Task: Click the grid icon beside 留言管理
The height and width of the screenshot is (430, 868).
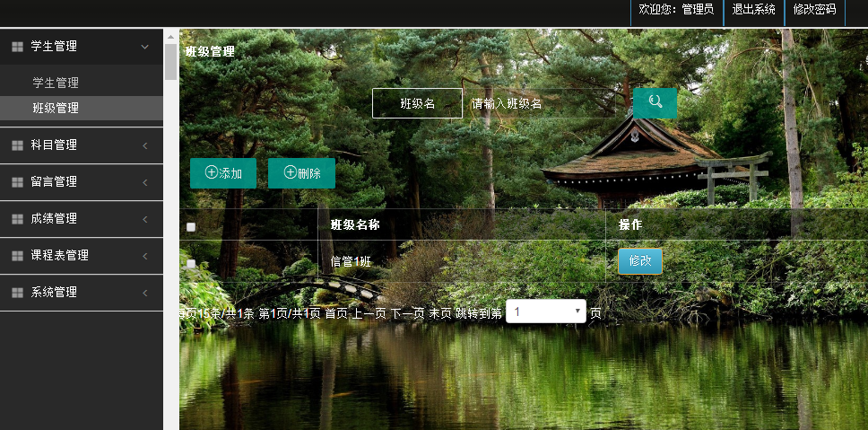Action: point(17,181)
